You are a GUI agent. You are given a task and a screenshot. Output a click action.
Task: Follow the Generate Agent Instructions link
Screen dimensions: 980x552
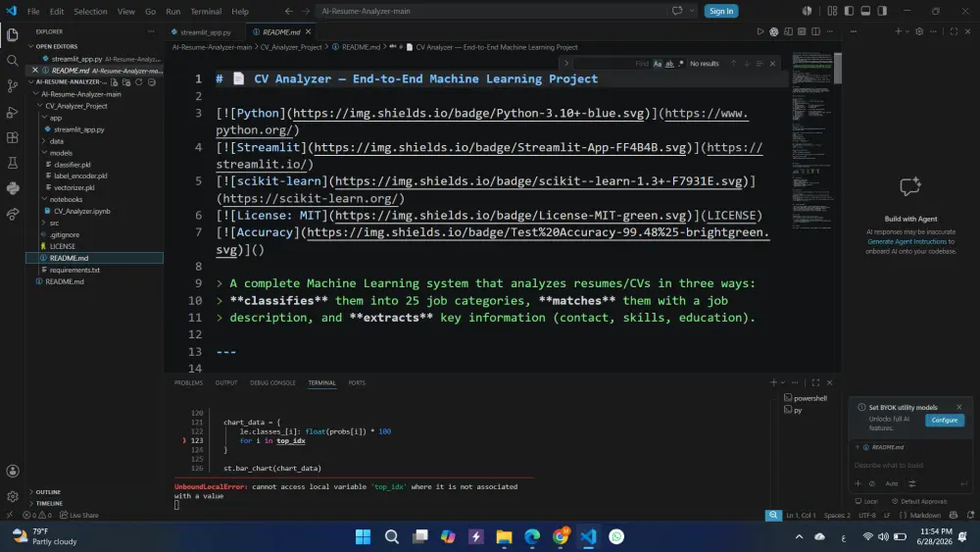[x=906, y=241]
